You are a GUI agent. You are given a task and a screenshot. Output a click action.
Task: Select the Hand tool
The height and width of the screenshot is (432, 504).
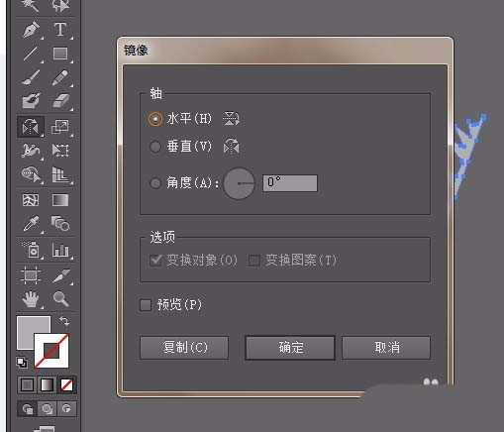point(31,299)
